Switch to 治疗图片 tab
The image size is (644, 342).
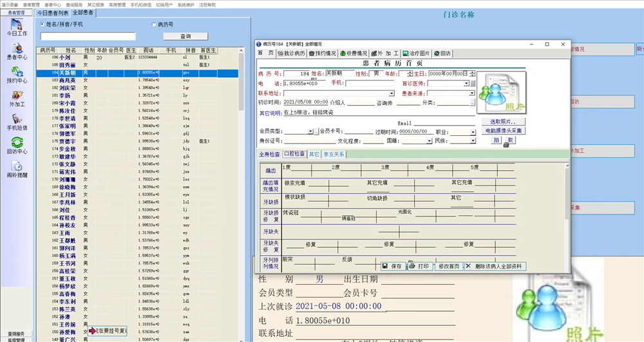(416, 53)
